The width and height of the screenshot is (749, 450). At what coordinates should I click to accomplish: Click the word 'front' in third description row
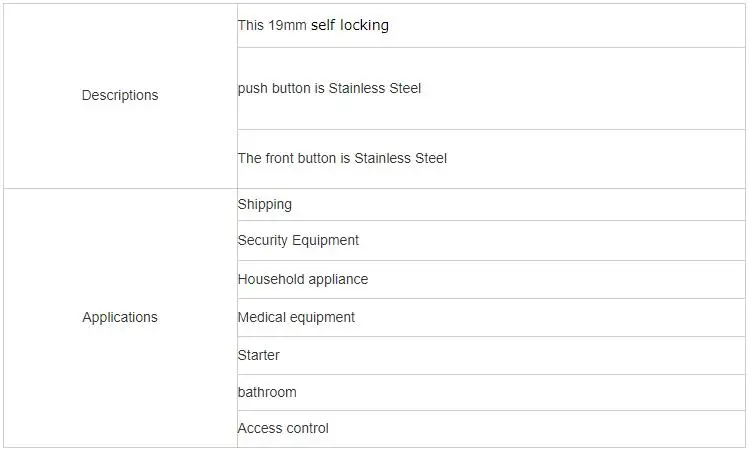(x=276, y=158)
